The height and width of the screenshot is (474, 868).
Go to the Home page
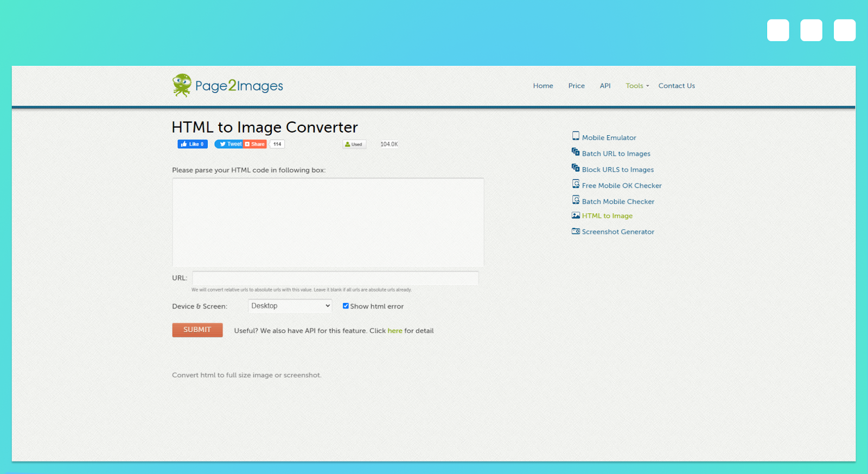pyautogui.click(x=542, y=86)
